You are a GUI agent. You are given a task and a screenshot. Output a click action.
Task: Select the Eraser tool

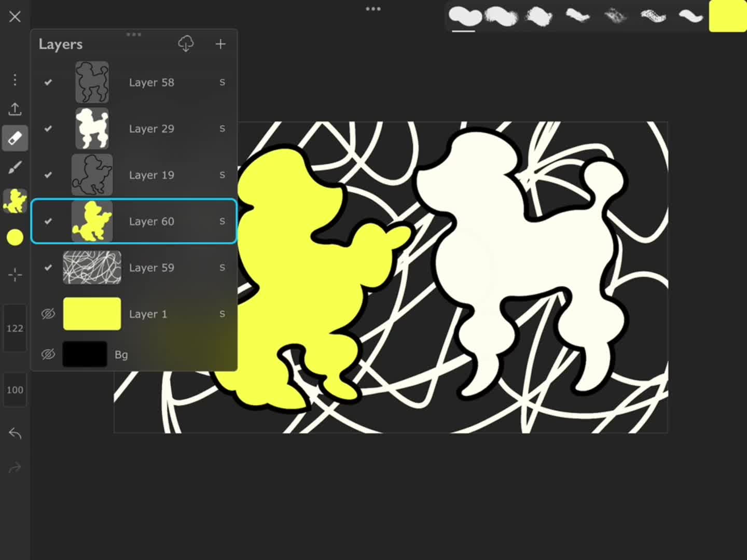tap(15, 138)
